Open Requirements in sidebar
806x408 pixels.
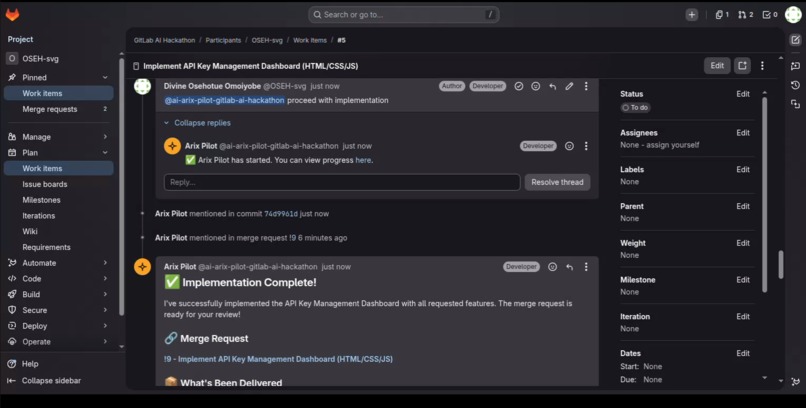59,247
